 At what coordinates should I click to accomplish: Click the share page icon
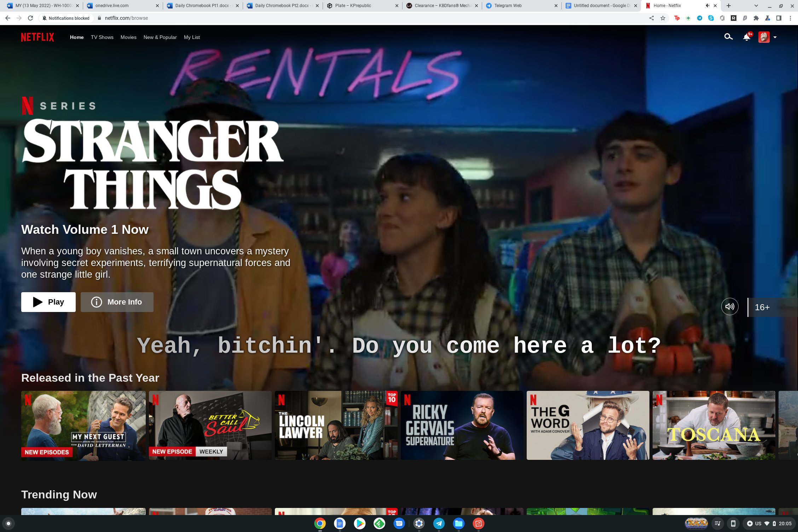click(652, 18)
